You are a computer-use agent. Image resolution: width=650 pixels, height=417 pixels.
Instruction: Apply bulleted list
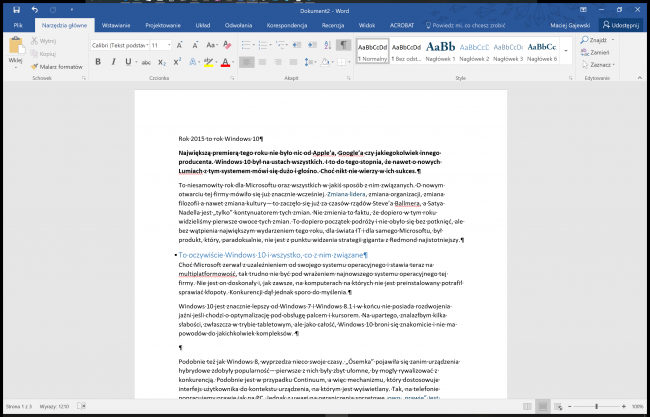coord(246,45)
